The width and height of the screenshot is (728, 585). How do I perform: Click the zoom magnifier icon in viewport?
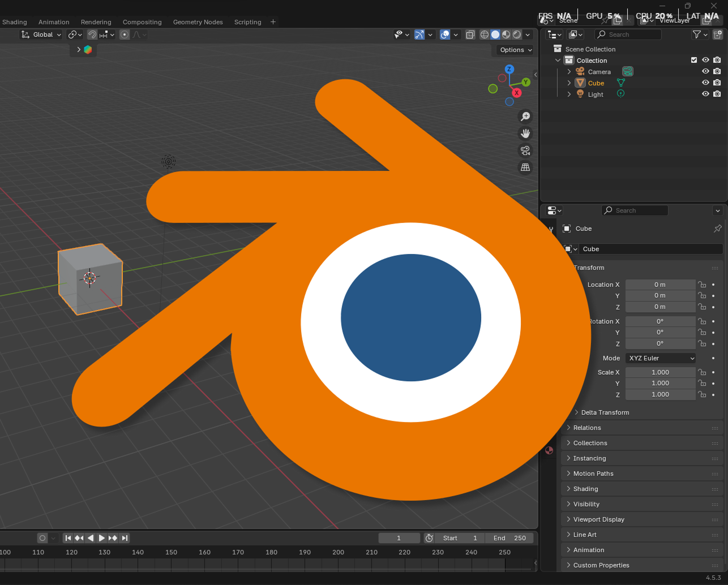coord(525,116)
